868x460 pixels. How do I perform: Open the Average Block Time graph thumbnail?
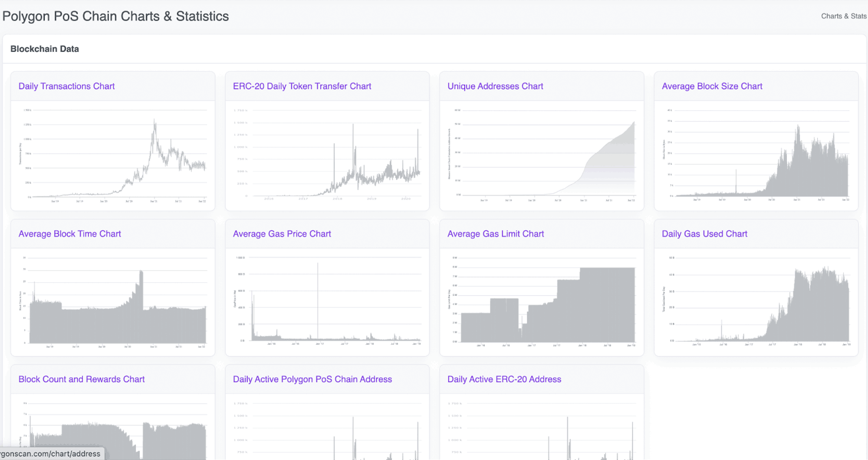(x=113, y=302)
